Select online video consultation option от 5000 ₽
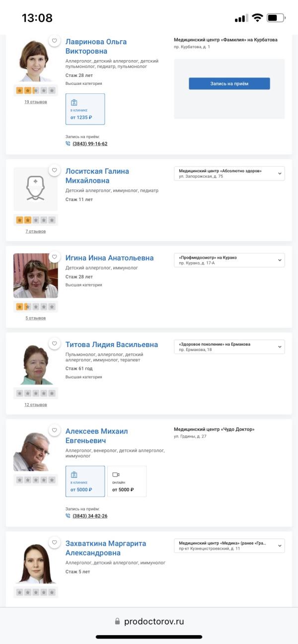The image size is (298, 644). [127, 481]
